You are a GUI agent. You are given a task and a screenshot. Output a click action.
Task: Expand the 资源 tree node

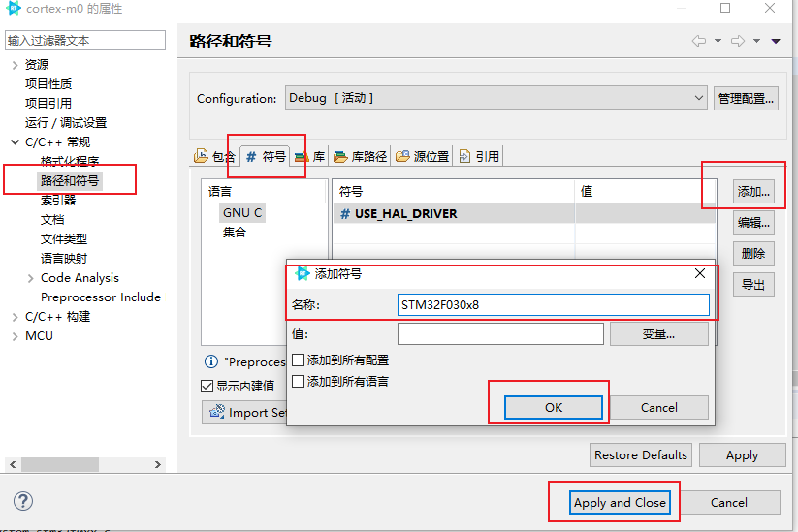click(x=15, y=65)
